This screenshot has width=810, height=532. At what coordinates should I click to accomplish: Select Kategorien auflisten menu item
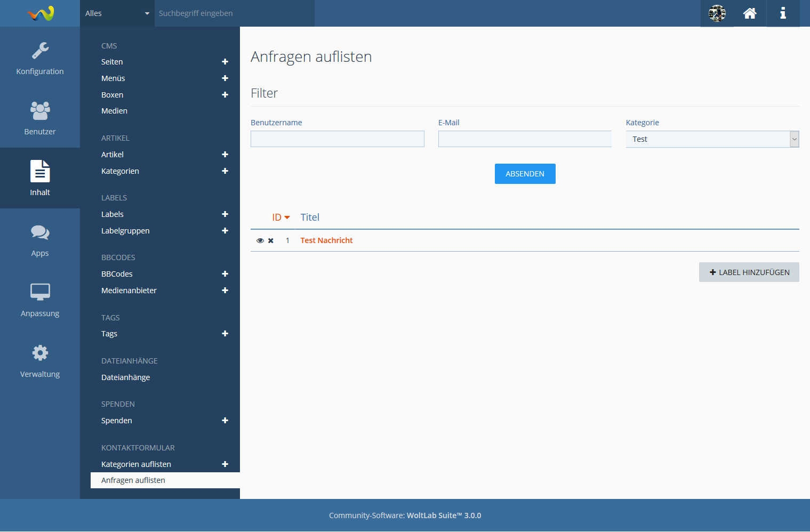tap(136, 464)
